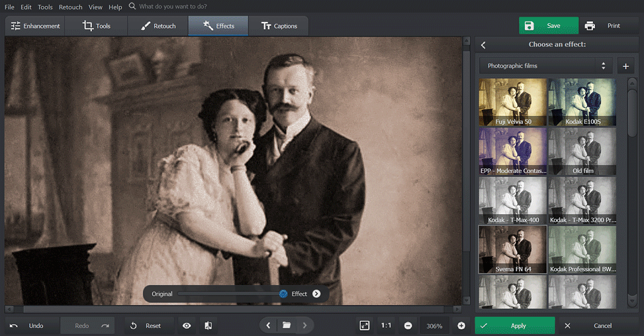Toggle before/after comparison view

coord(208,325)
